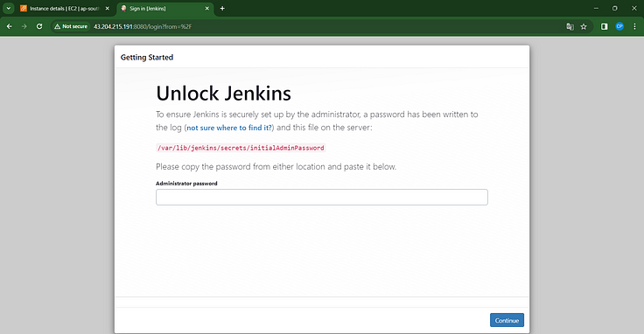The height and width of the screenshot is (334, 644).
Task: Close the Instance details EC2 tab
Action: coord(108,8)
